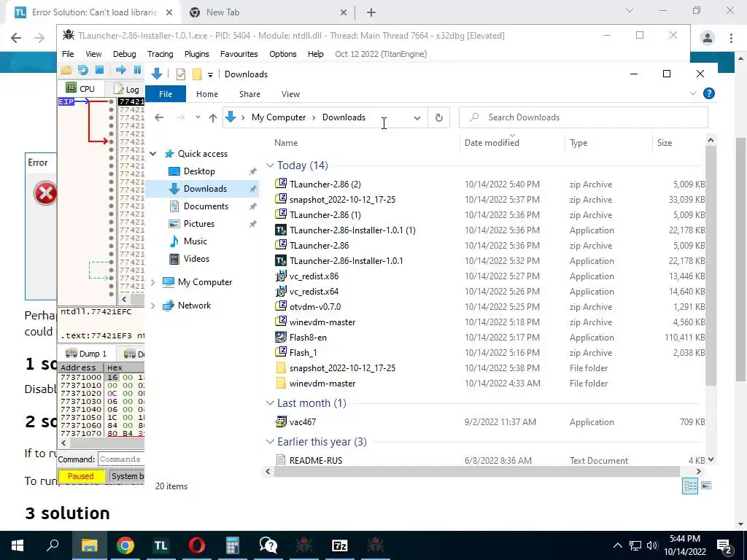Select Pictures in the navigation pane
Image resolution: width=747 pixels, height=560 pixels.
(198, 224)
